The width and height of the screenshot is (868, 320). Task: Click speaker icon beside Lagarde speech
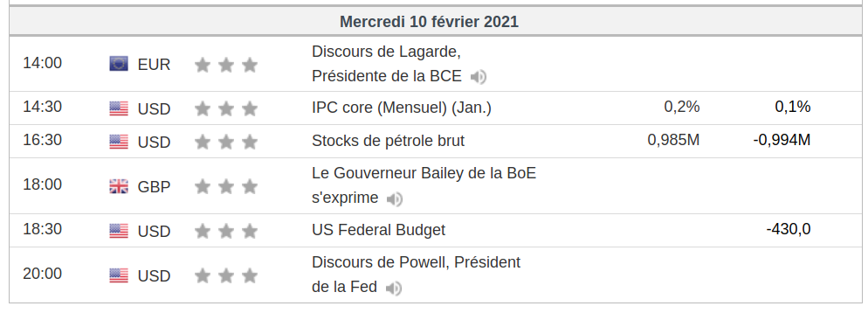[x=479, y=77]
